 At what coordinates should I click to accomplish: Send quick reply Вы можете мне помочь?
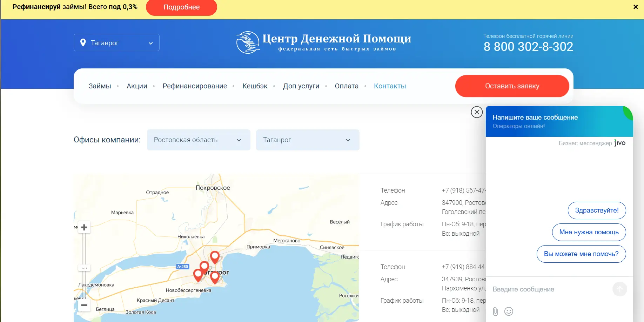coord(581,254)
